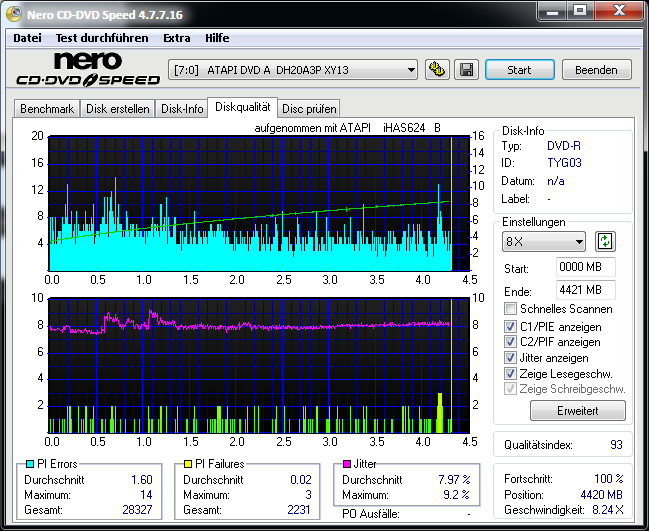649x531 pixels.
Task: Close the Nero CD-DVD Speed window
Action: 619,11
